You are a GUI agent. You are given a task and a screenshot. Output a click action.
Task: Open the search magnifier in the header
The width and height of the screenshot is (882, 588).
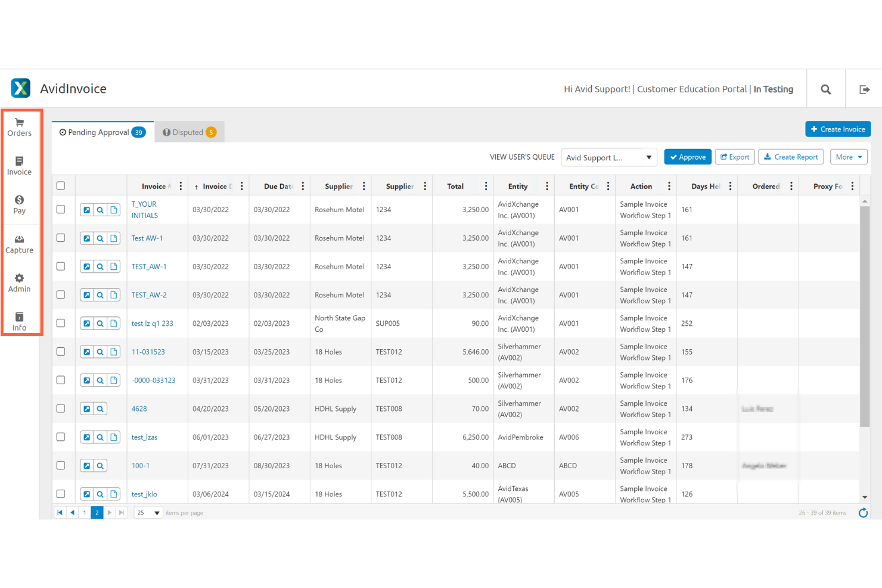pyautogui.click(x=825, y=89)
